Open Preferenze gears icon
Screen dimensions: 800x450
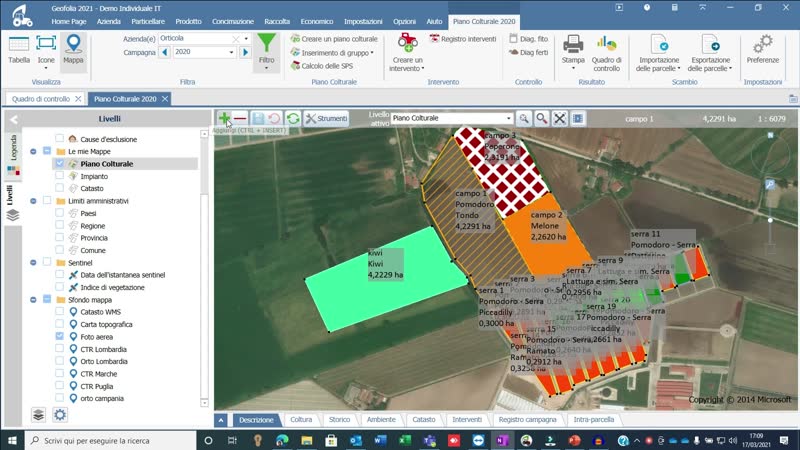coord(763,49)
